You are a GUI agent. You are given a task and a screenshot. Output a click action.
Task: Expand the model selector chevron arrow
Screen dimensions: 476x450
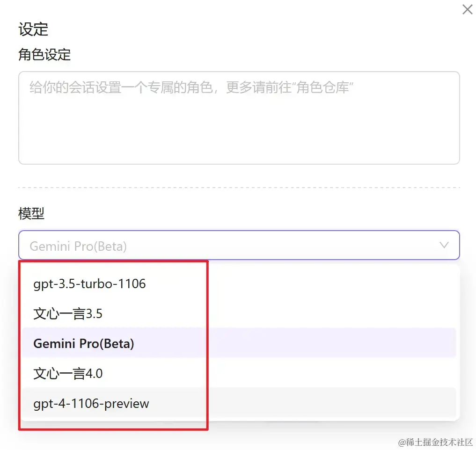[444, 245]
